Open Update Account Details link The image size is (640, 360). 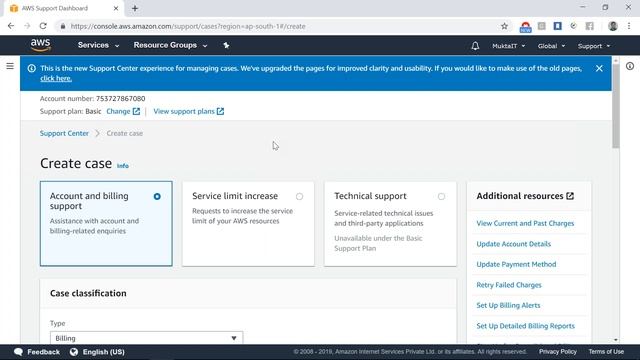(x=513, y=244)
